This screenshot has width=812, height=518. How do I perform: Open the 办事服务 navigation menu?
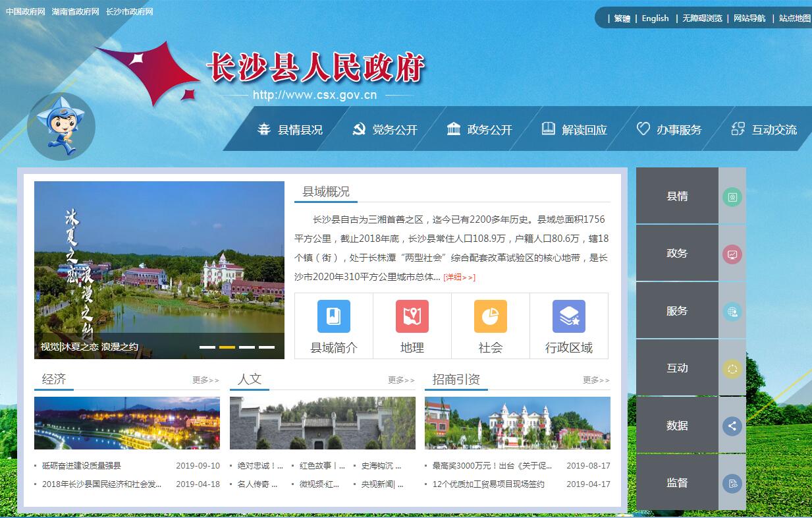click(679, 130)
